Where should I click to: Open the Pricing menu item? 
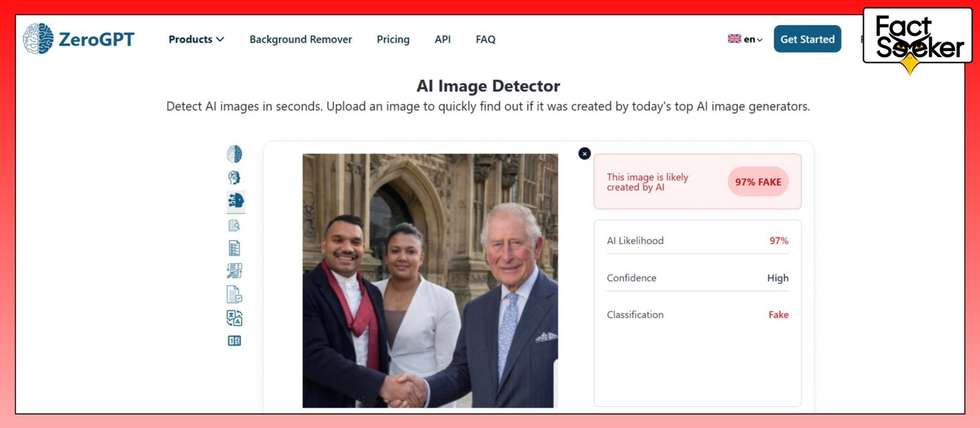[x=393, y=39]
